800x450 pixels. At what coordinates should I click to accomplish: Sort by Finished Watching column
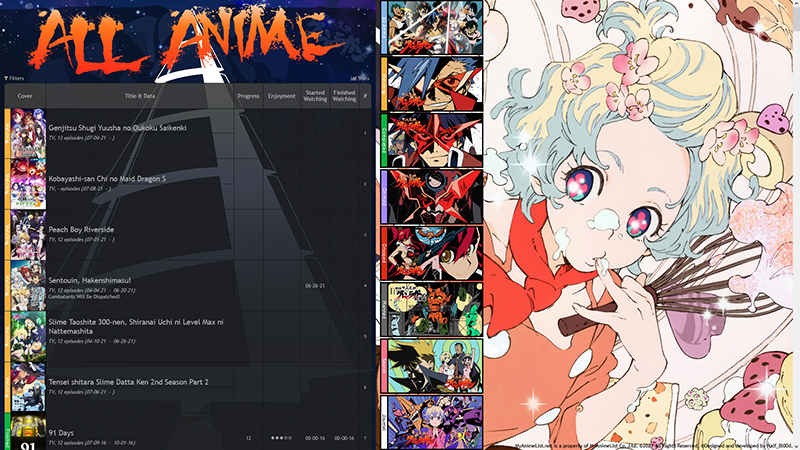point(344,95)
